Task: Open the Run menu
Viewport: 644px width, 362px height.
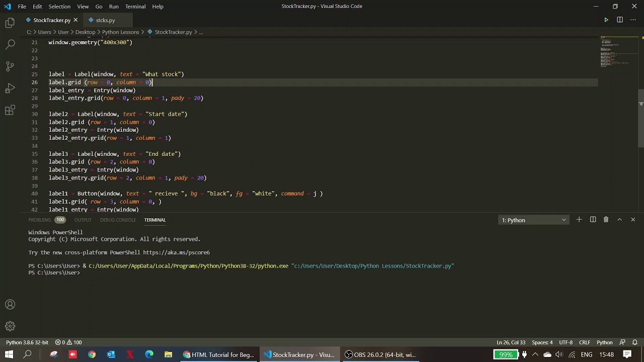Action: tap(114, 7)
